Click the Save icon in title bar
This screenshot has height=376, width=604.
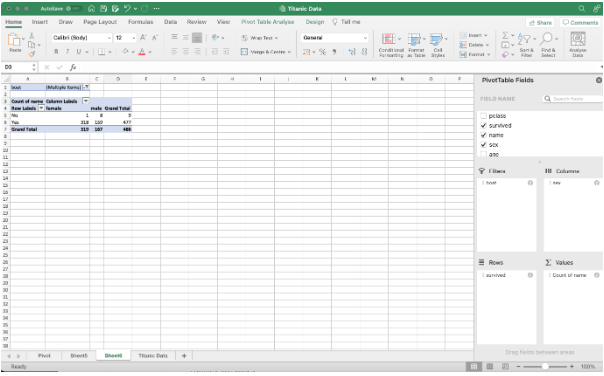coord(103,8)
